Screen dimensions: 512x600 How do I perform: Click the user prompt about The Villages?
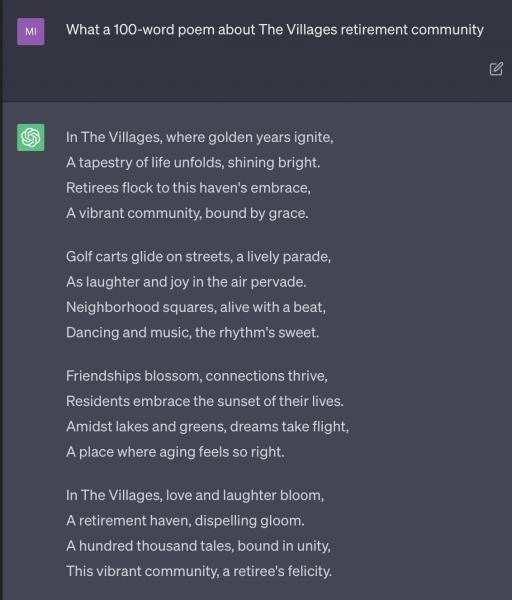pyautogui.click(x=275, y=30)
